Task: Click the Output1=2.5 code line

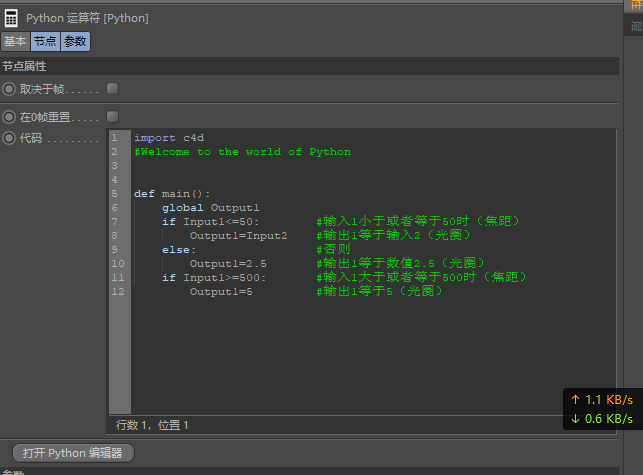Action: [x=228, y=264]
